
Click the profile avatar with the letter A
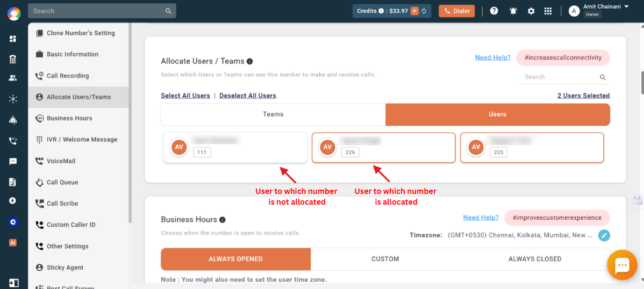coord(574,11)
